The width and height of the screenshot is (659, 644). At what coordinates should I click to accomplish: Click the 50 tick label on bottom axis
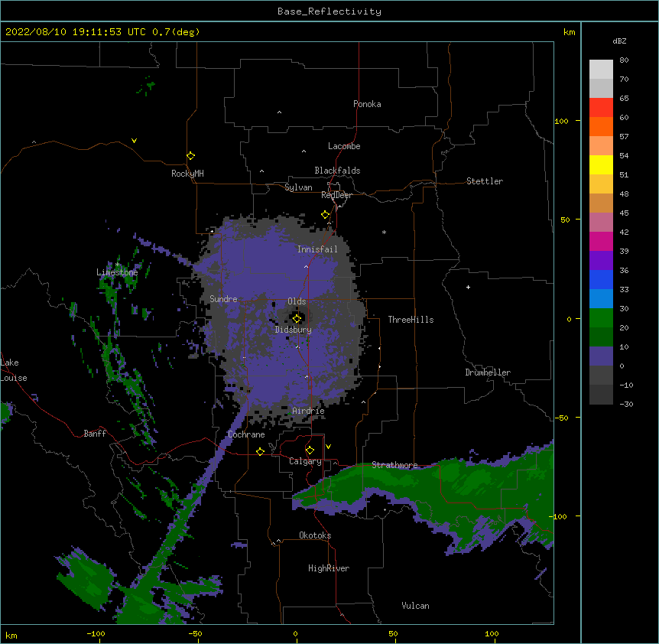tap(393, 633)
